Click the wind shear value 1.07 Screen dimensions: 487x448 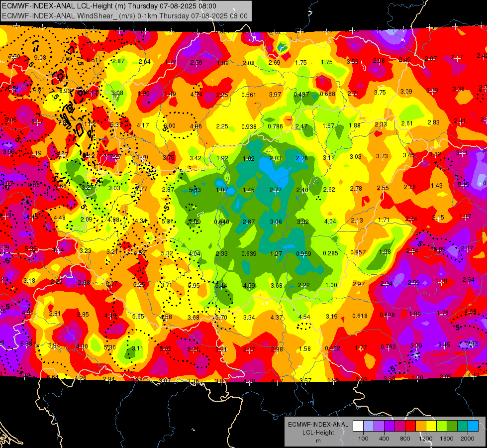(x=222, y=190)
